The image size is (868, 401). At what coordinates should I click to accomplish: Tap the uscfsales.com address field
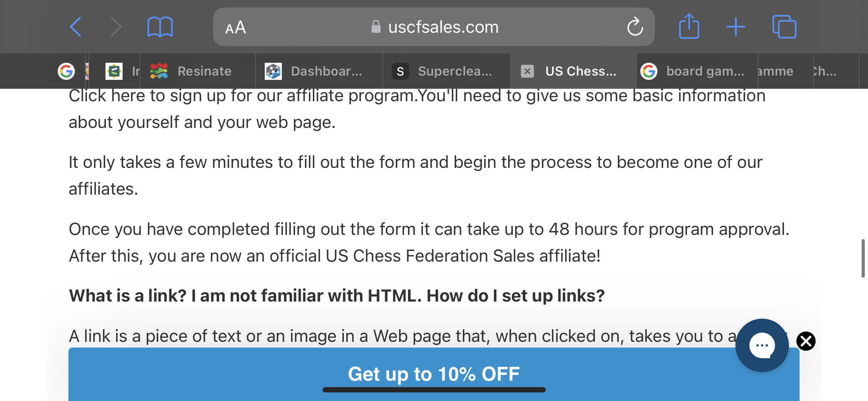[434, 27]
